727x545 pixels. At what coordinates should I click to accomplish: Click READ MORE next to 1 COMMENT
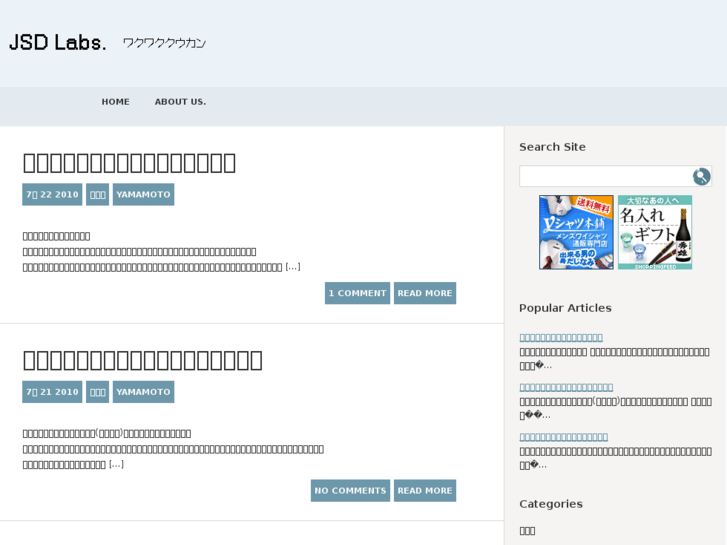tap(425, 293)
